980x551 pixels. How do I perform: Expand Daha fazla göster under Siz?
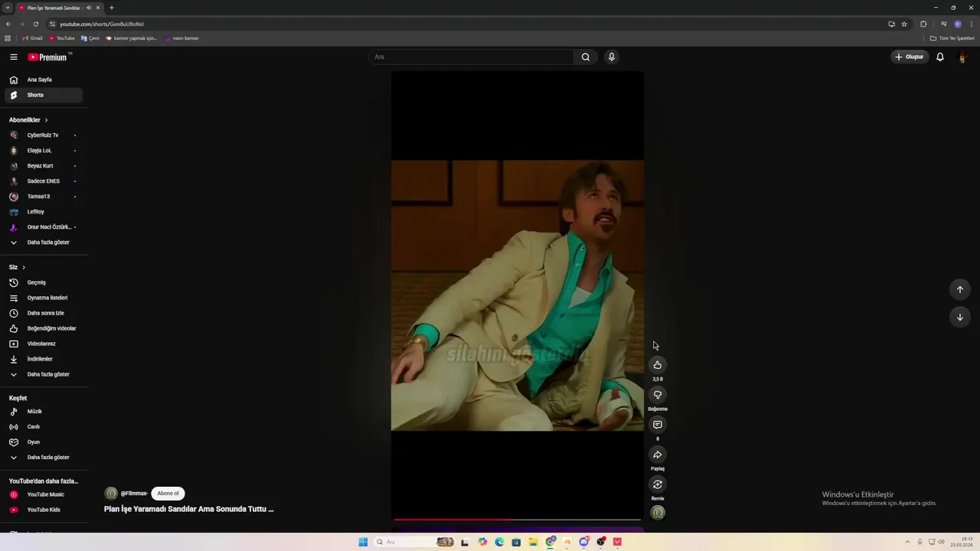tap(44, 374)
